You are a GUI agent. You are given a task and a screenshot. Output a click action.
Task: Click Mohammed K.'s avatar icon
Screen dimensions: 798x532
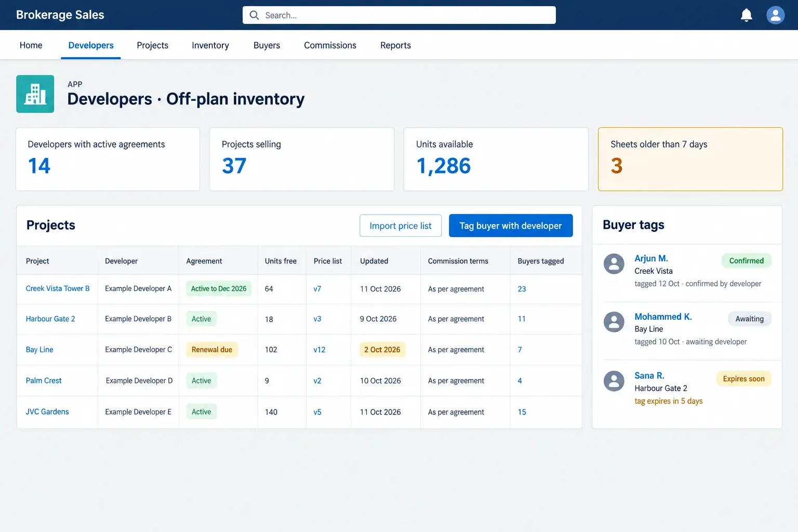tap(614, 322)
